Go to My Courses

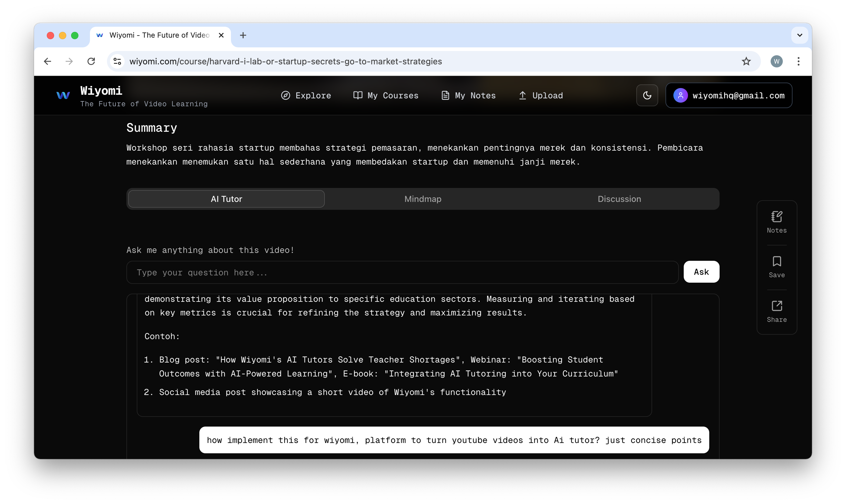pyautogui.click(x=386, y=95)
